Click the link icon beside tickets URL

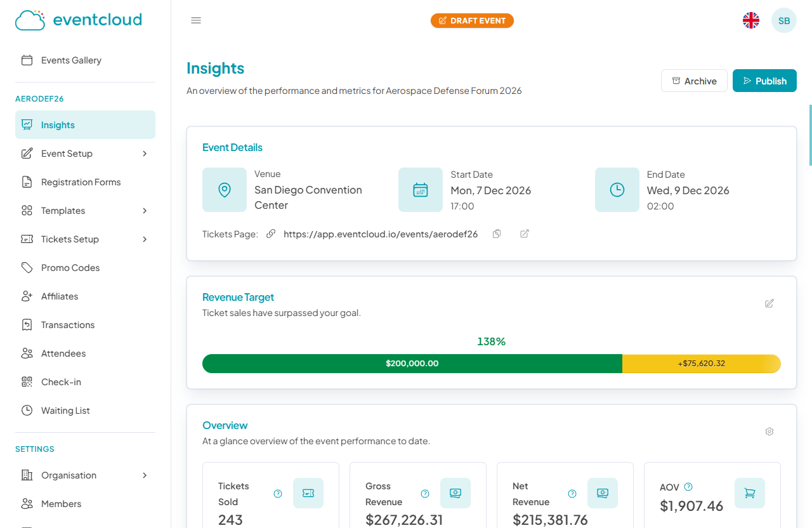coord(271,234)
